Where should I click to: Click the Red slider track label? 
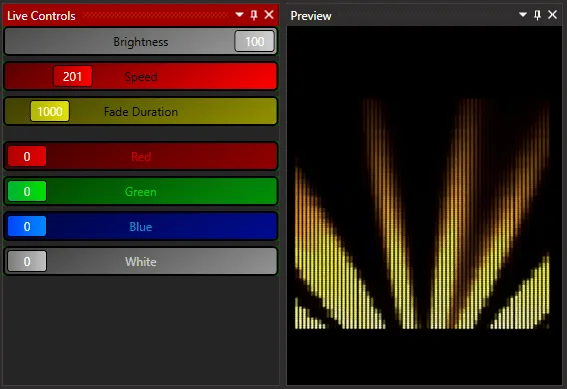141,157
